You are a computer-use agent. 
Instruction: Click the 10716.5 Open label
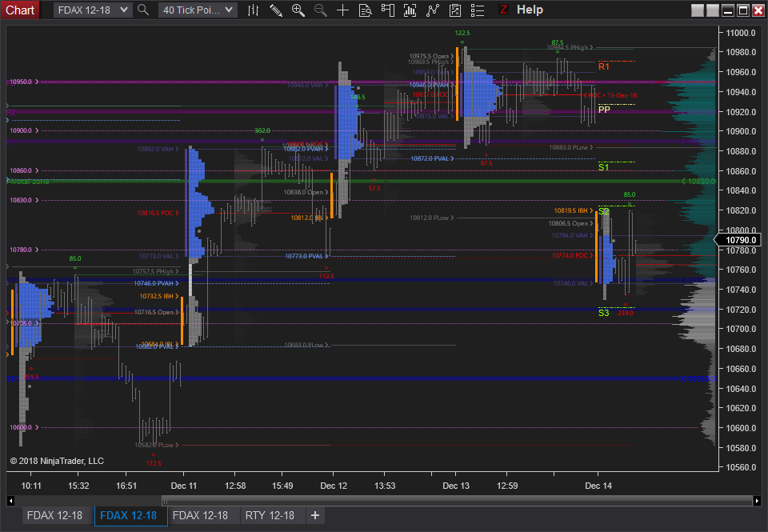coord(156,312)
